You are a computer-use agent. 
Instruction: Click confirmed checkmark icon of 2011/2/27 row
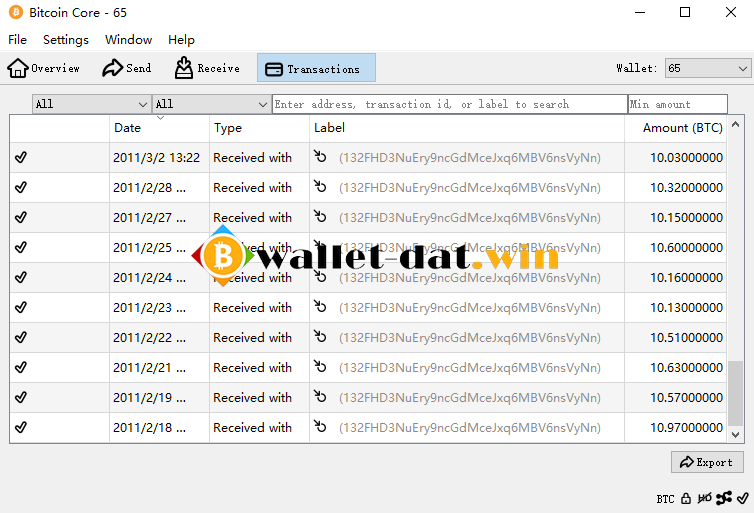point(21,217)
